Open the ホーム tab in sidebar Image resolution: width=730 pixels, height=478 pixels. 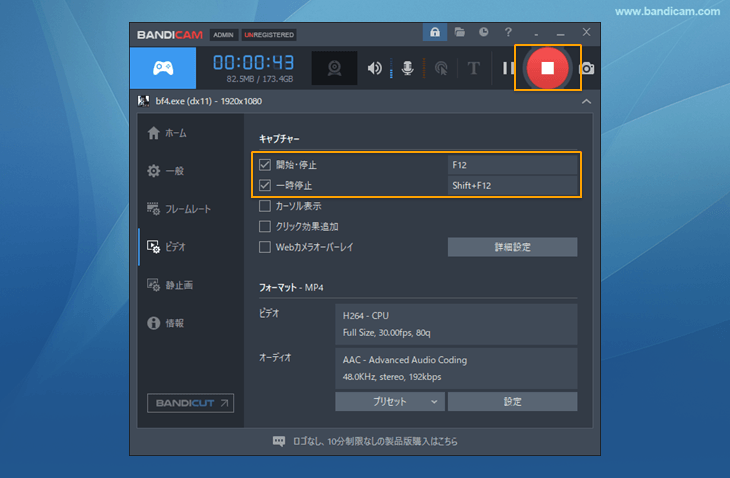coord(174,133)
